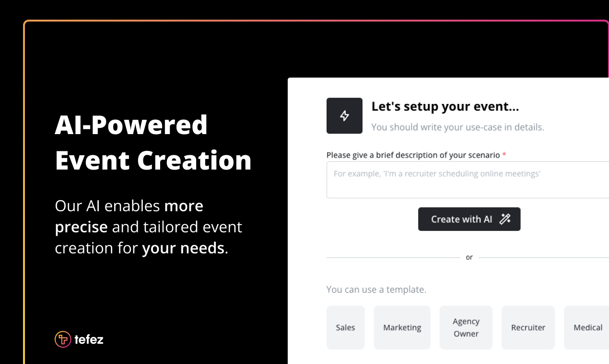Click the lightning bolt icon
Viewport: 609px width, 364px height.
tap(344, 115)
